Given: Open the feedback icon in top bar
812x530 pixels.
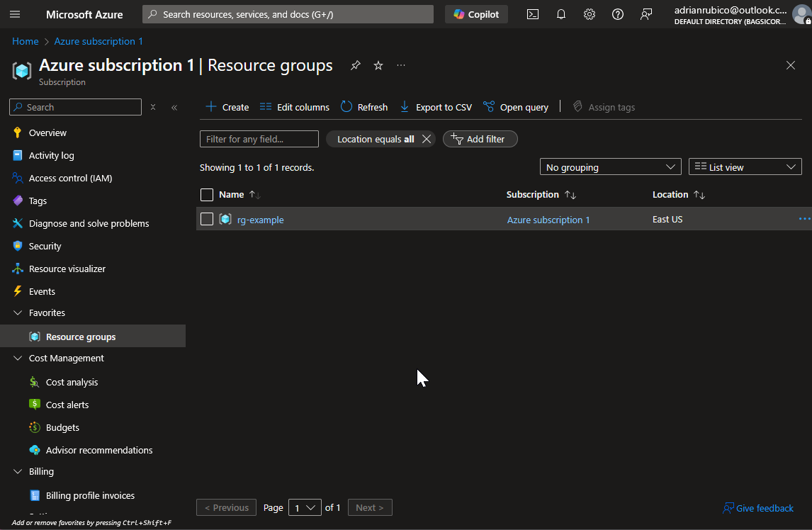Looking at the screenshot, I should [645, 14].
